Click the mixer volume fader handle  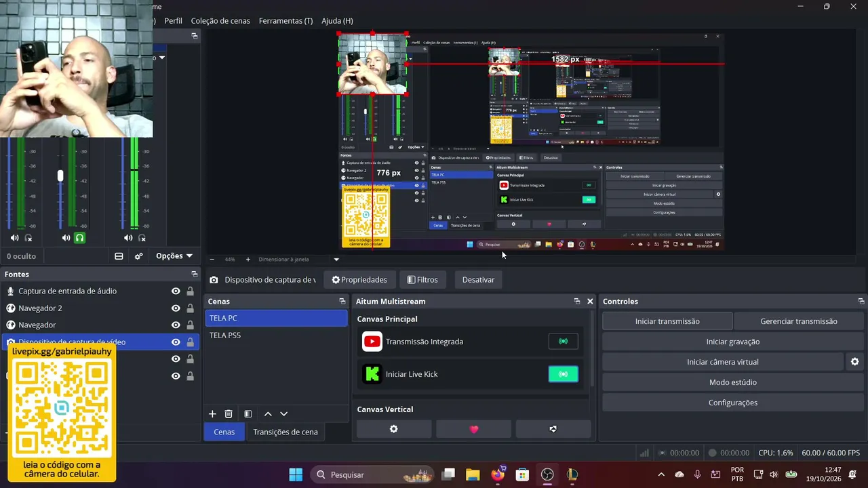[x=60, y=176]
